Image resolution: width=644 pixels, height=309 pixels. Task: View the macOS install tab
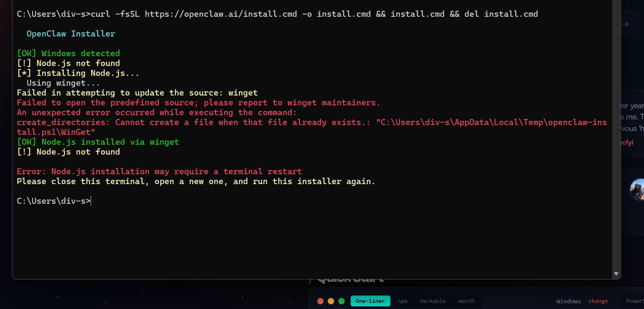(x=466, y=301)
